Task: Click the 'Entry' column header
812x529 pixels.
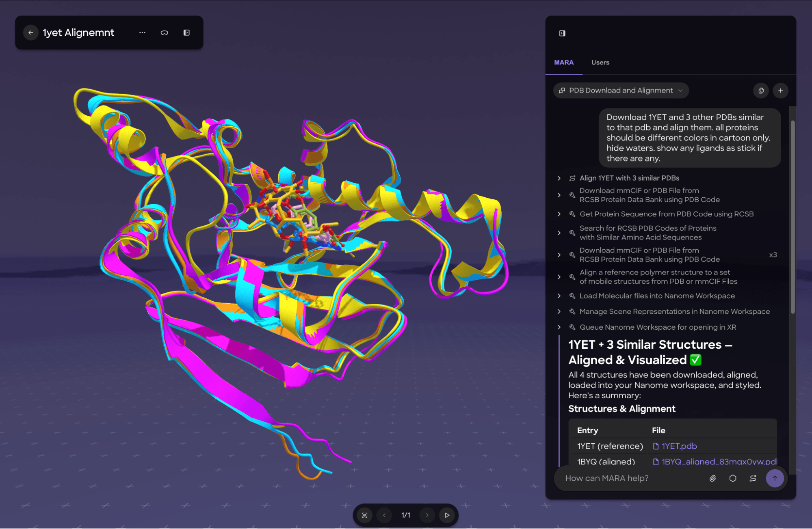Action: [x=587, y=430]
